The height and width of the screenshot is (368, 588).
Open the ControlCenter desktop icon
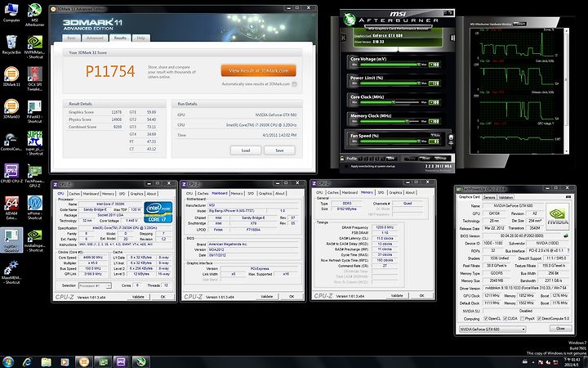click(x=11, y=141)
